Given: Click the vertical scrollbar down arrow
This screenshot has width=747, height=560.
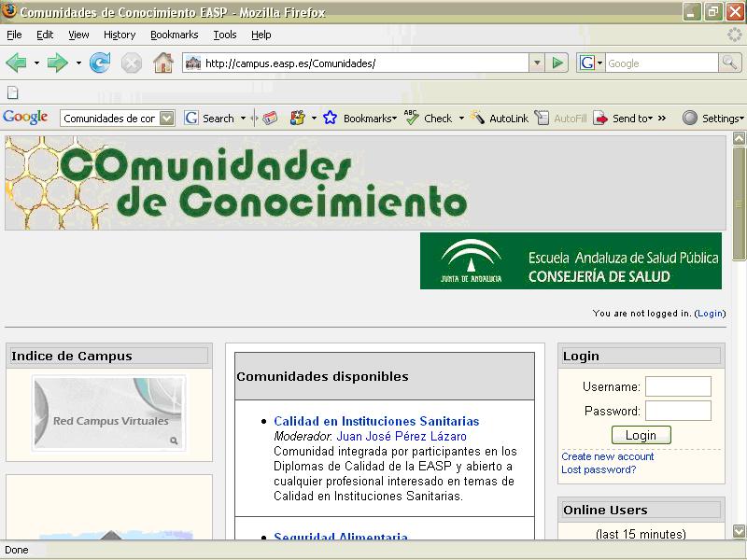Looking at the screenshot, I should (x=740, y=531).
